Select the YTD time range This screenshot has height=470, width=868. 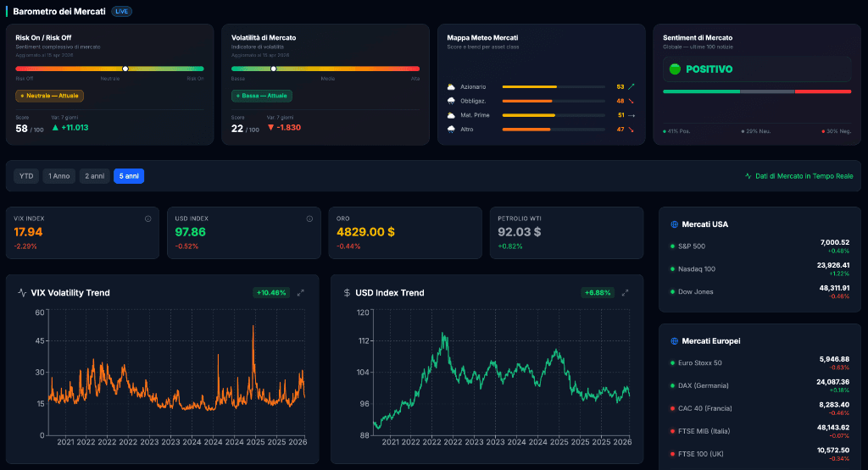coord(26,176)
